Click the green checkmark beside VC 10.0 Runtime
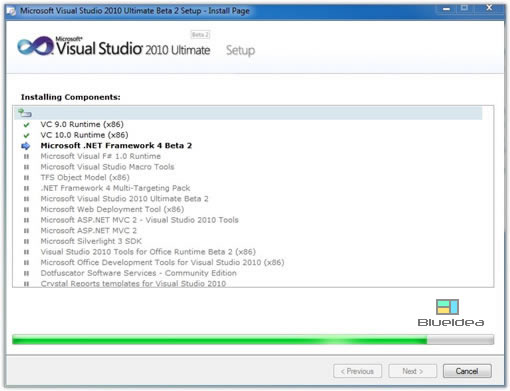 click(26, 135)
